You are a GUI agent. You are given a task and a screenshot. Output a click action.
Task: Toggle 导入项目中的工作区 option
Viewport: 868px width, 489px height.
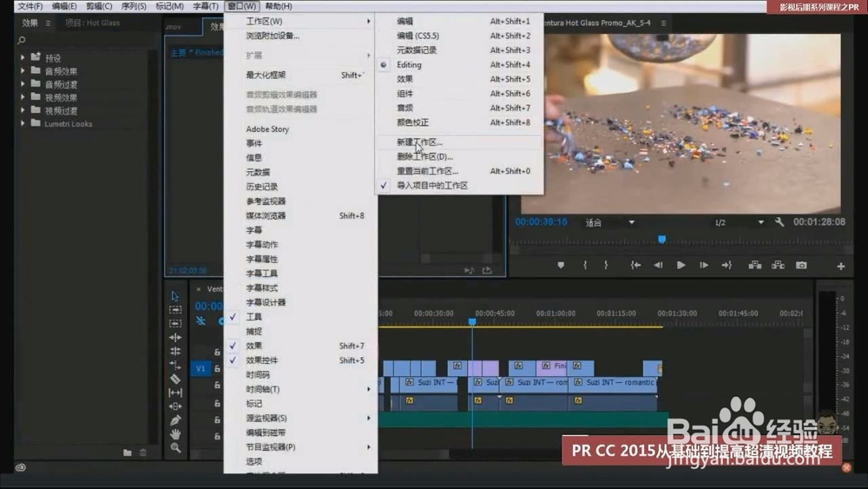459,186
